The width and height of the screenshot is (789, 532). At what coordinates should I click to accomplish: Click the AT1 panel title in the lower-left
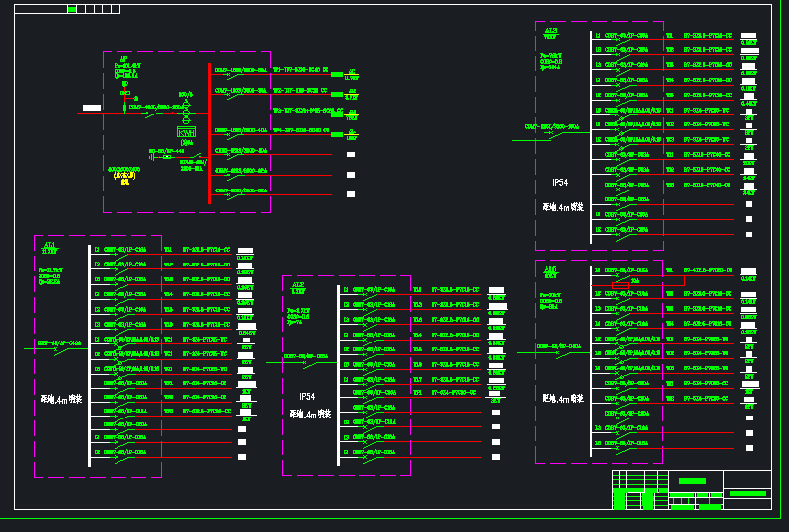49,245
